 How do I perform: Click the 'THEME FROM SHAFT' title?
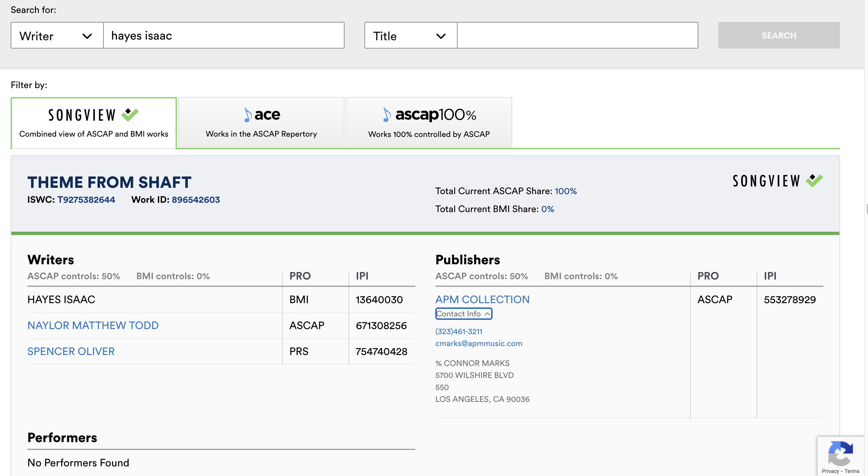click(x=109, y=182)
